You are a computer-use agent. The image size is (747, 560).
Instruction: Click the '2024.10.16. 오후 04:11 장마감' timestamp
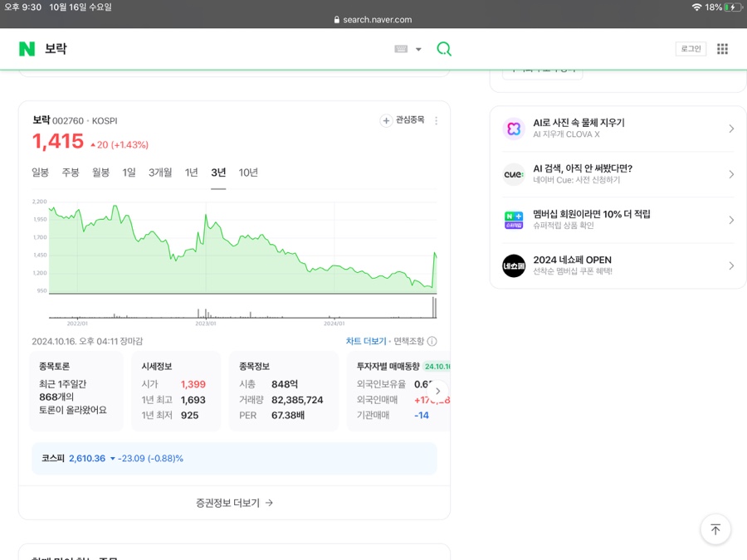tap(87, 341)
